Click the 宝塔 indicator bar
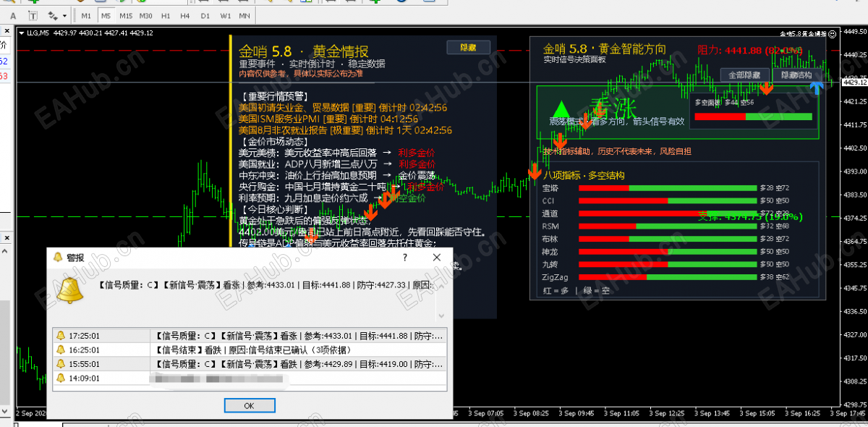868x427 pixels. [x=667, y=188]
